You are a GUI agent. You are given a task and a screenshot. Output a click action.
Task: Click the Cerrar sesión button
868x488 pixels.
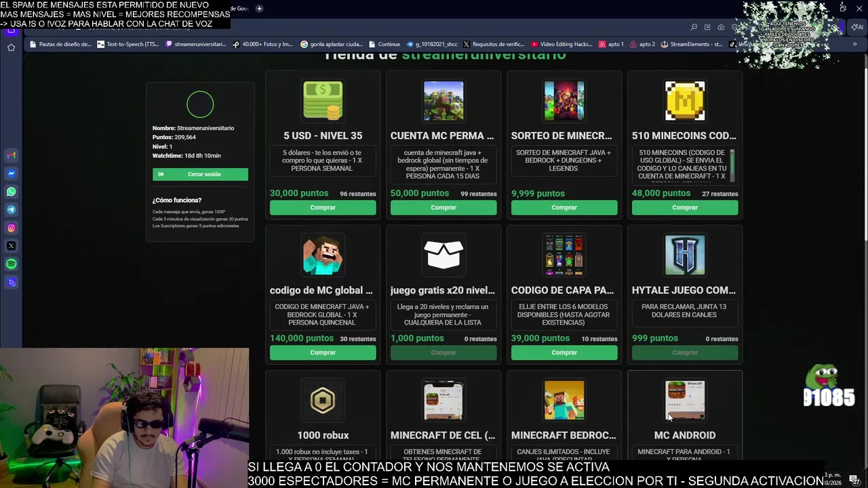coord(200,174)
